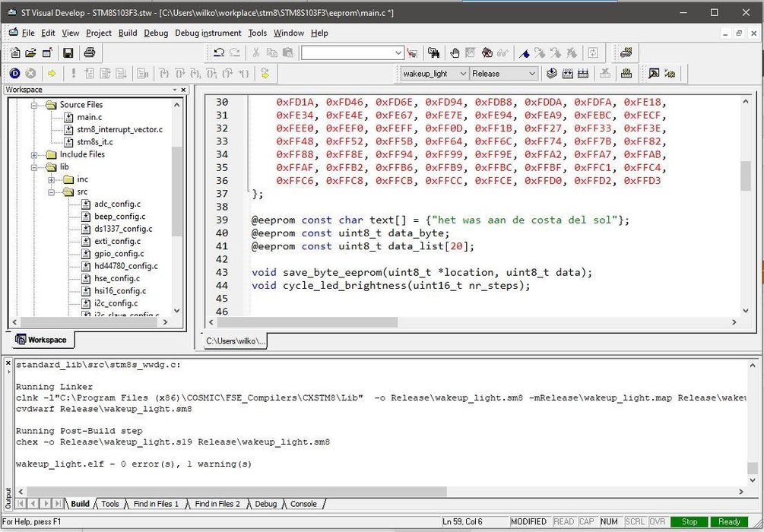764x532 pixels.
Task: Open a file with the folder icon
Action: [x=30, y=52]
